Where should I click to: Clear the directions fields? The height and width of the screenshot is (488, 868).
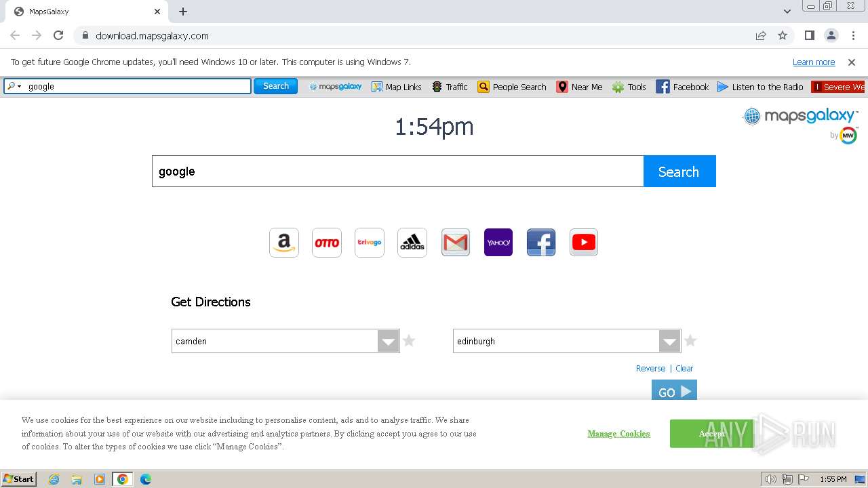[x=684, y=369]
